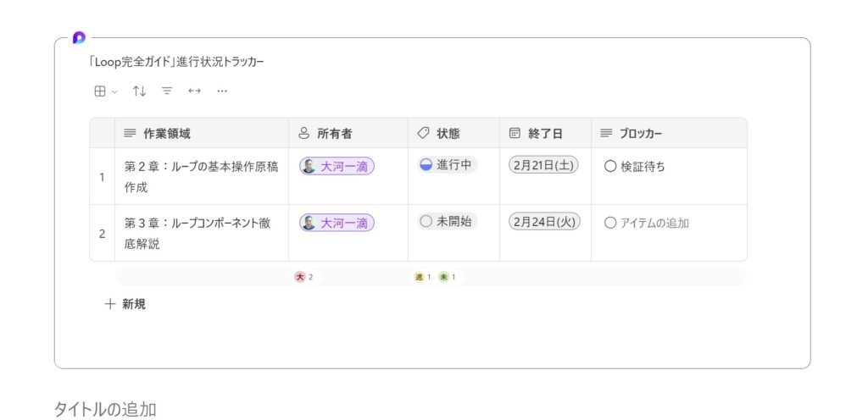The height and width of the screenshot is (420, 868).
Task: Open the more options ellipsis menu
Action: 222,91
